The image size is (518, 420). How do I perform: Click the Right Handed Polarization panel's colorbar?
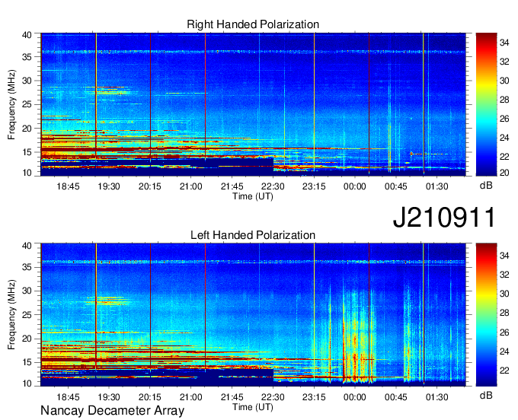pyautogui.click(x=486, y=104)
